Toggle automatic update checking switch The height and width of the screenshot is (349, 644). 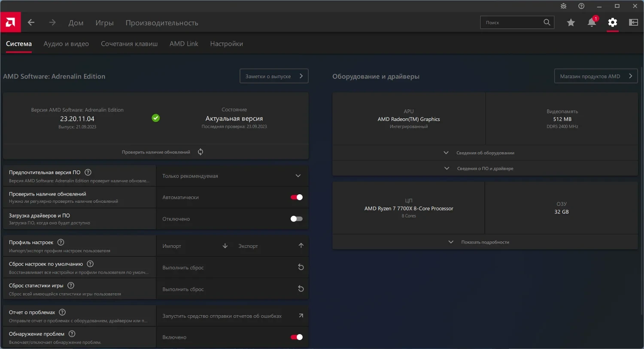pos(297,197)
